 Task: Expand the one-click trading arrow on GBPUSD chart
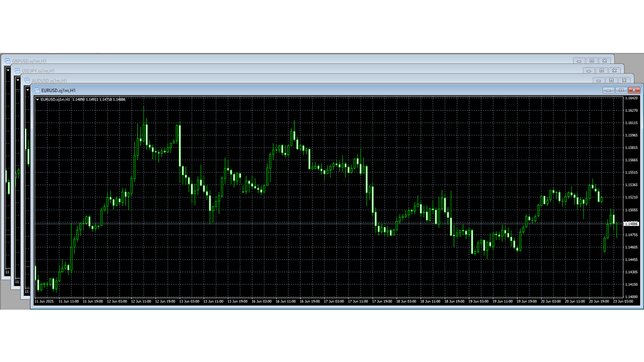pos(9,69)
